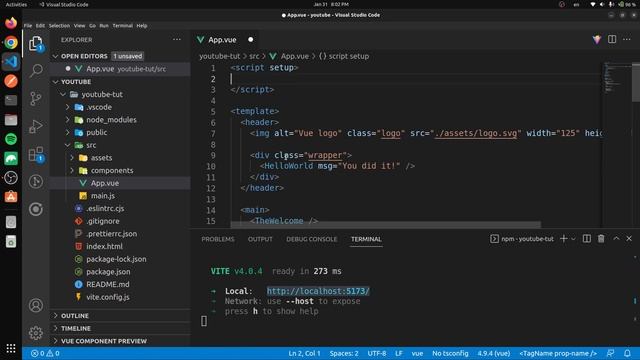
Task: Click No tsconfig status item
Action: (450, 353)
